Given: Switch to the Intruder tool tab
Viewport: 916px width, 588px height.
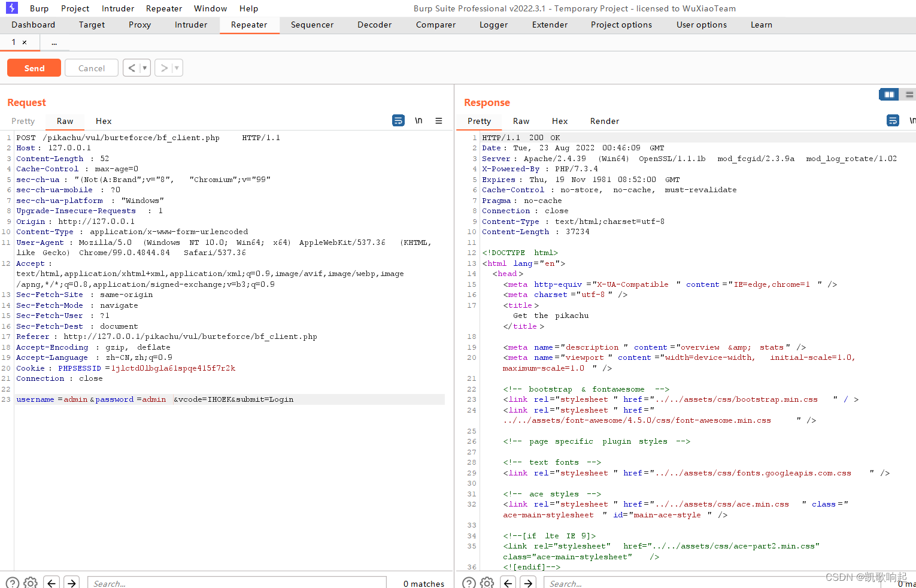Looking at the screenshot, I should 191,25.
